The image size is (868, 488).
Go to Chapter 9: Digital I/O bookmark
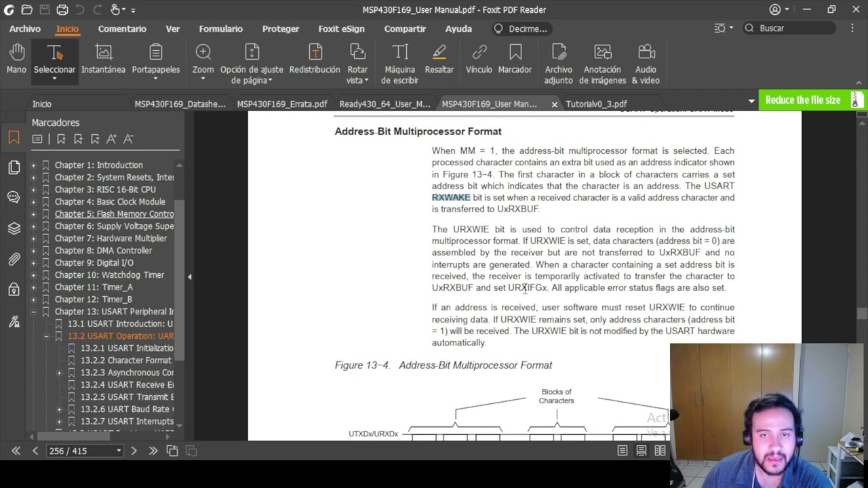[x=94, y=263]
